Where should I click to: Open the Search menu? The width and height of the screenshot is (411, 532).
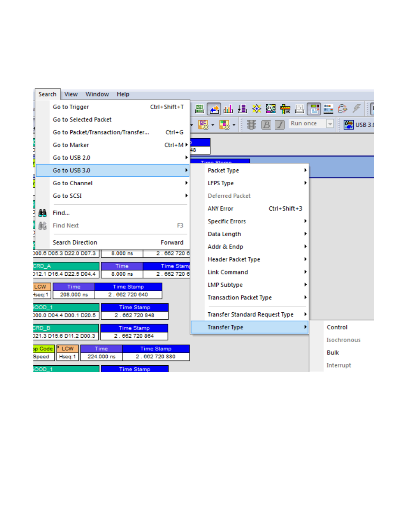click(47, 94)
